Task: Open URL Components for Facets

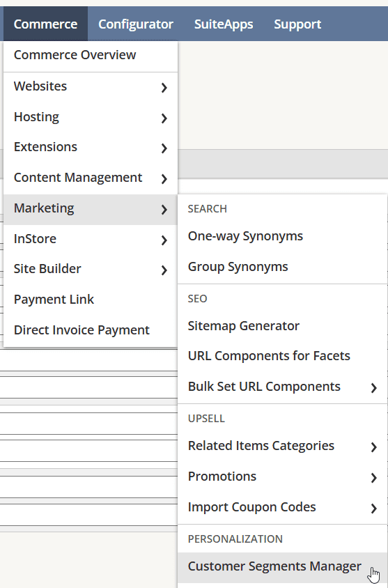Action: (x=282, y=356)
